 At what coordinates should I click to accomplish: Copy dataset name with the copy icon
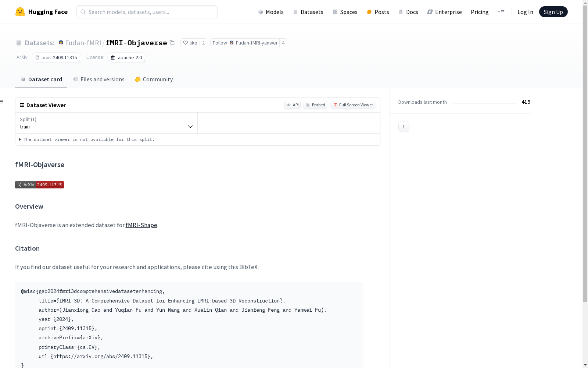coord(172,43)
